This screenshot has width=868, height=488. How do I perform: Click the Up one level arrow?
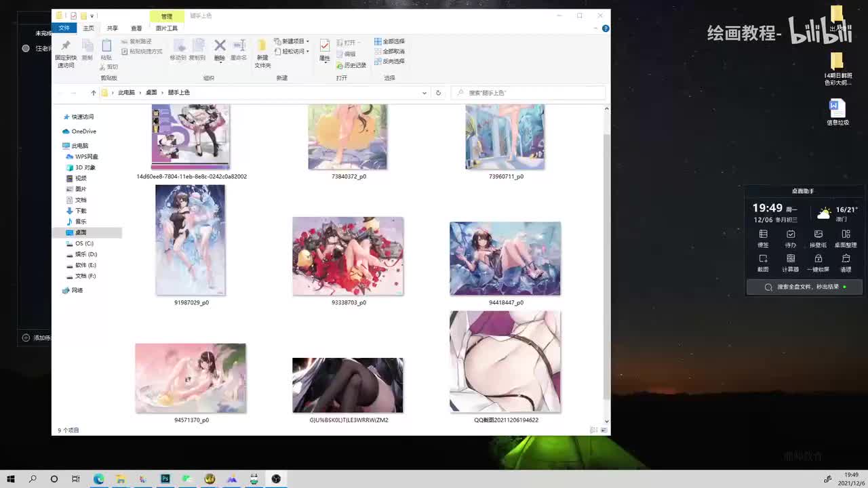[94, 93]
